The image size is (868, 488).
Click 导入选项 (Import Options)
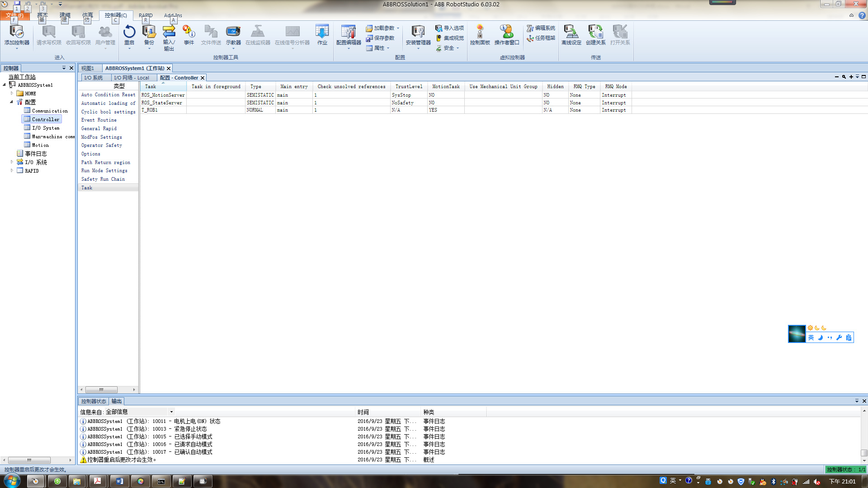(x=450, y=28)
